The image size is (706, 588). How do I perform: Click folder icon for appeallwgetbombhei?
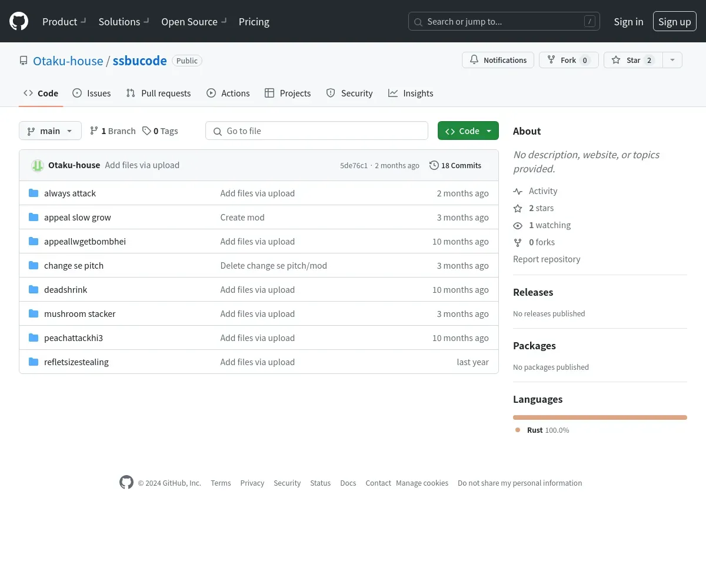34,241
